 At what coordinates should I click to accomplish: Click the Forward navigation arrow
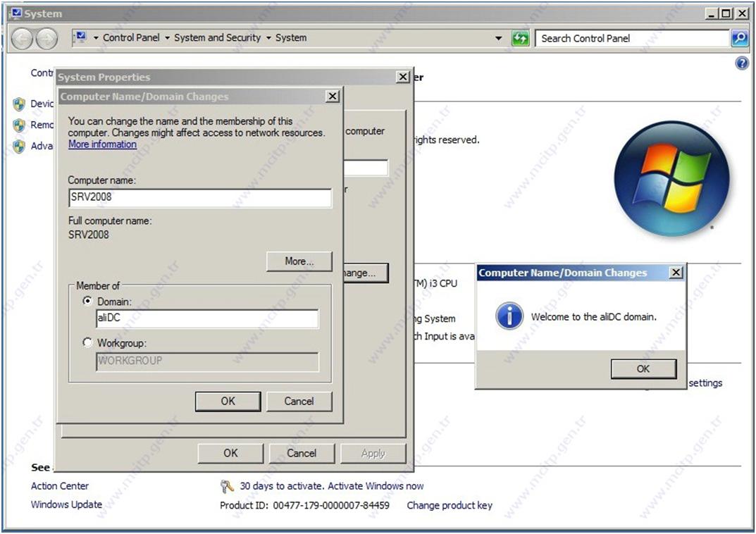pyautogui.click(x=47, y=39)
